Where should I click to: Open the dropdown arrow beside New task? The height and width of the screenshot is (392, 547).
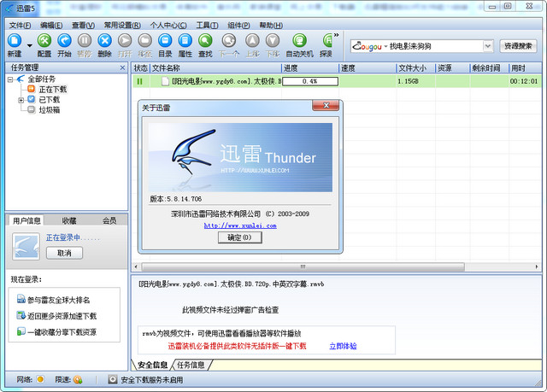click(29, 45)
